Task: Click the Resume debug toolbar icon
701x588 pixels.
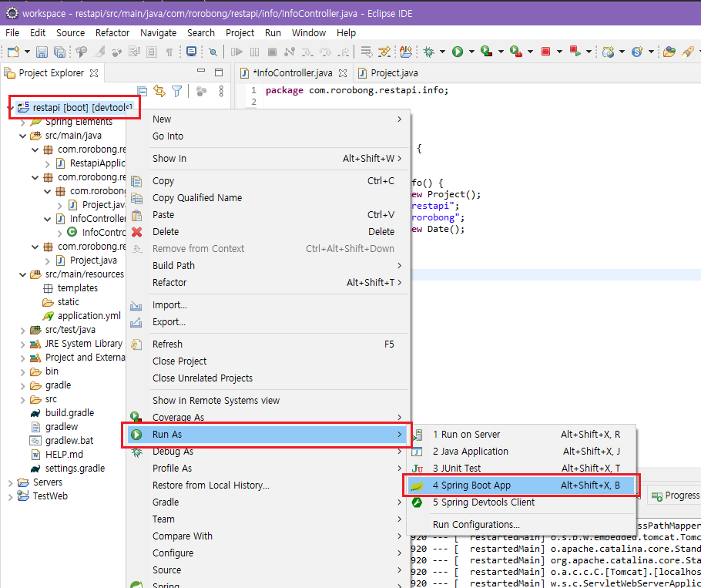Action: click(236, 52)
